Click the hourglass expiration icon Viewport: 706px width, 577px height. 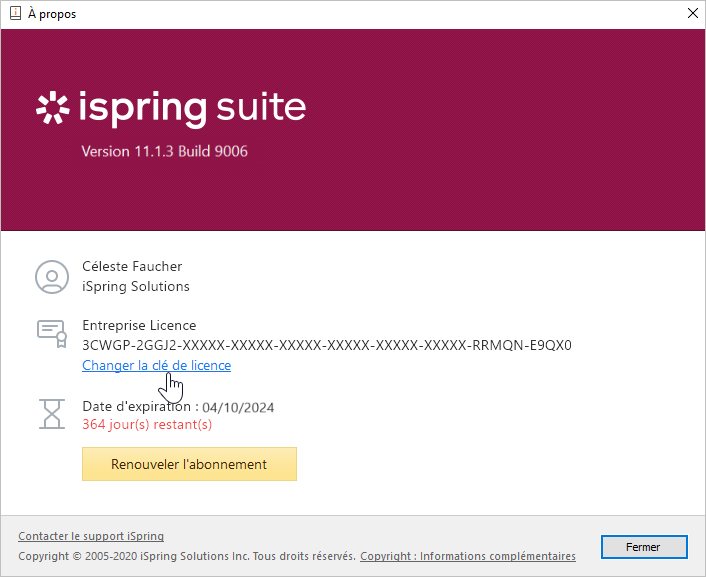coord(51,414)
